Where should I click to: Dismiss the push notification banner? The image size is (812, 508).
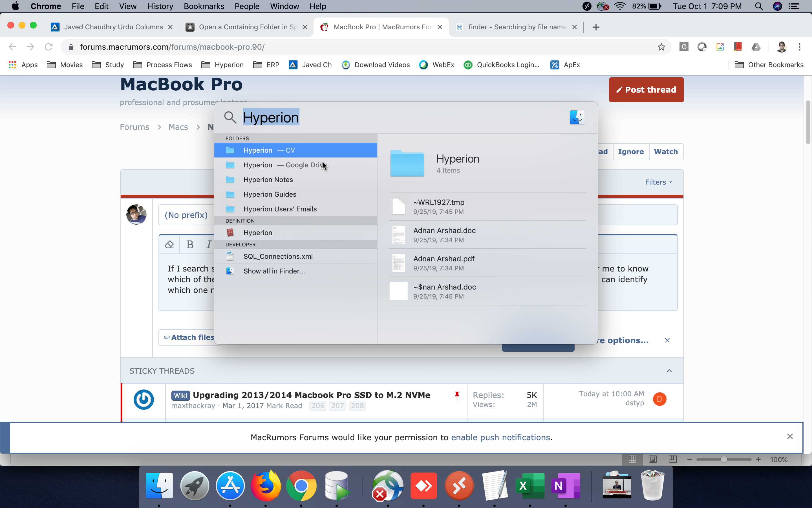(x=790, y=436)
